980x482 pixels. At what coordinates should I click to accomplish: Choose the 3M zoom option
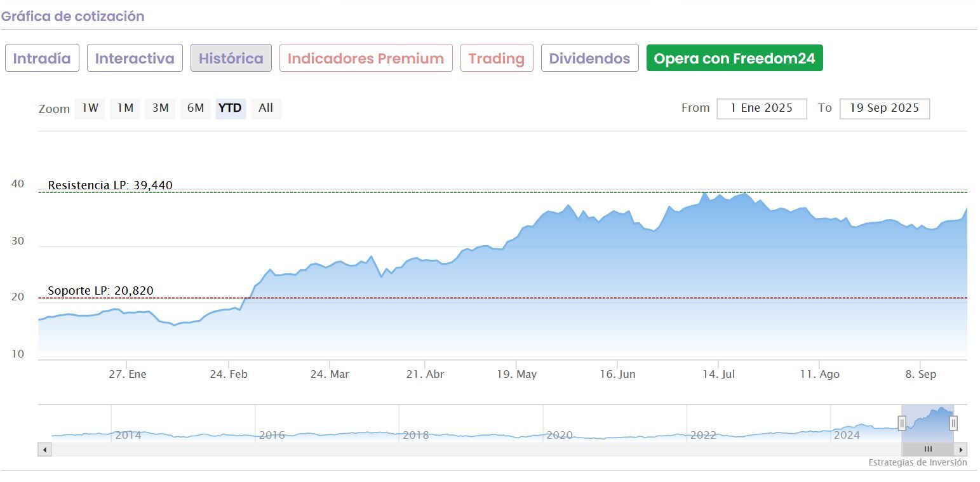pyautogui.click(x=160, y=108)
